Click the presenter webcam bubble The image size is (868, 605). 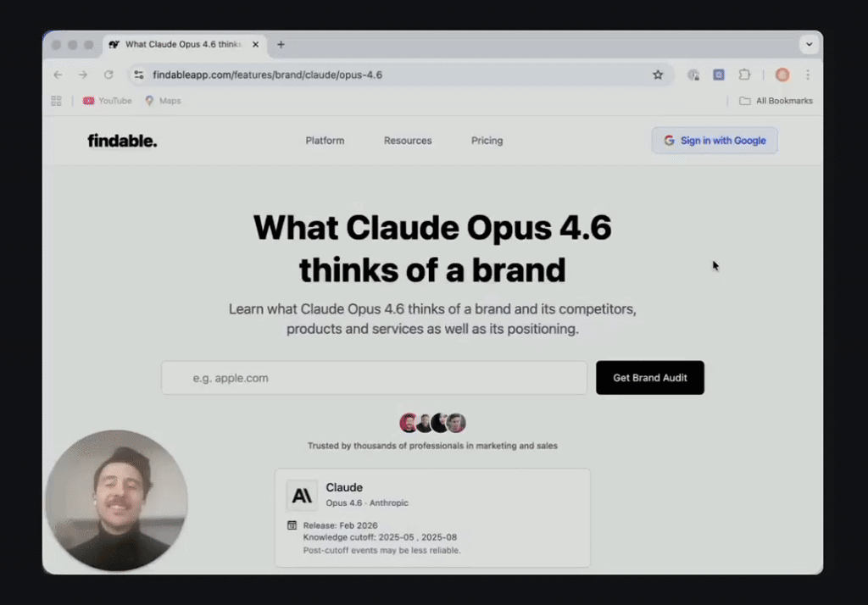(116, 500)
